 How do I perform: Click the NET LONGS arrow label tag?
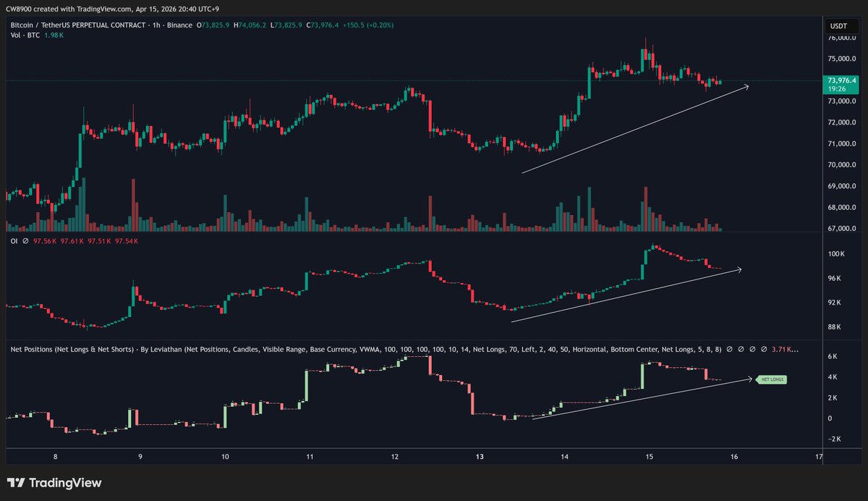[771, 379]
